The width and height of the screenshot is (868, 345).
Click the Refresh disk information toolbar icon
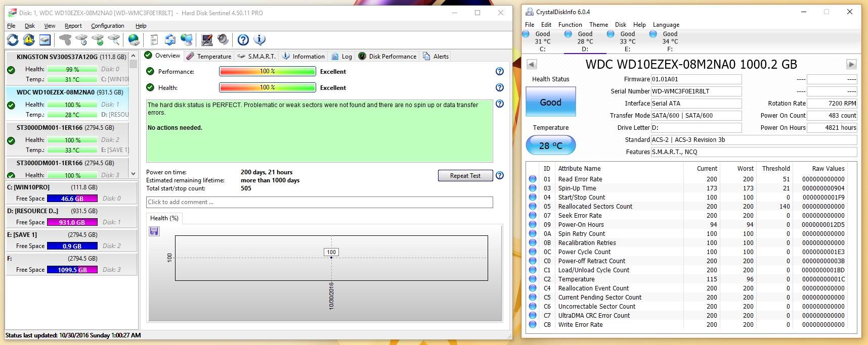coord(13,39)
